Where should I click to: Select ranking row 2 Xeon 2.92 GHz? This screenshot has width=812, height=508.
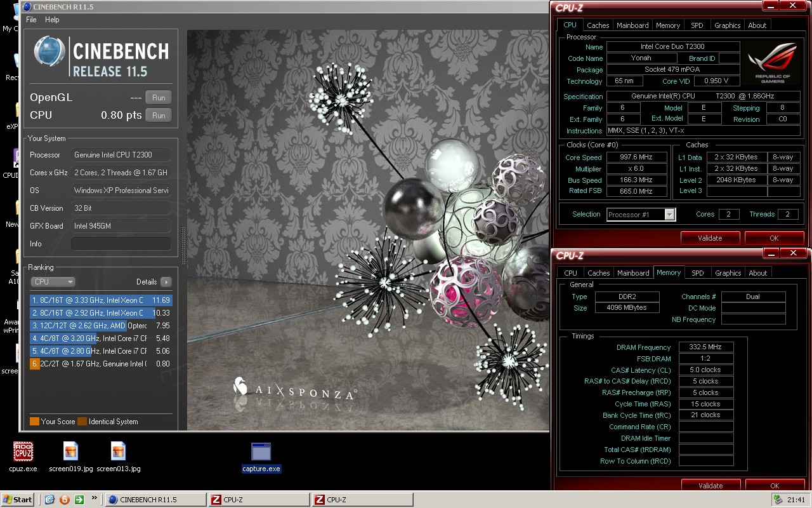101,313
